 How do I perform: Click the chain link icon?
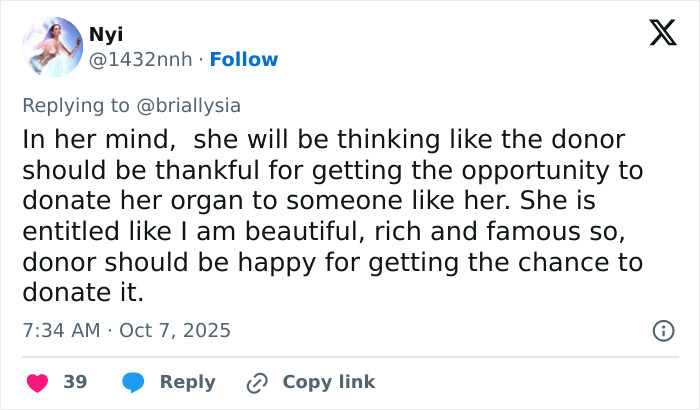[257, 382]
